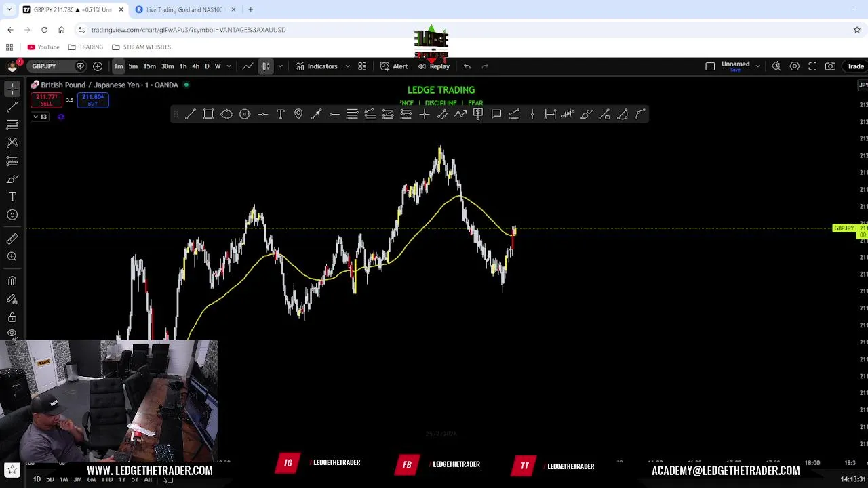Toggle magnet mode for drawings
868x488 pixels.
tap(12, 281)
